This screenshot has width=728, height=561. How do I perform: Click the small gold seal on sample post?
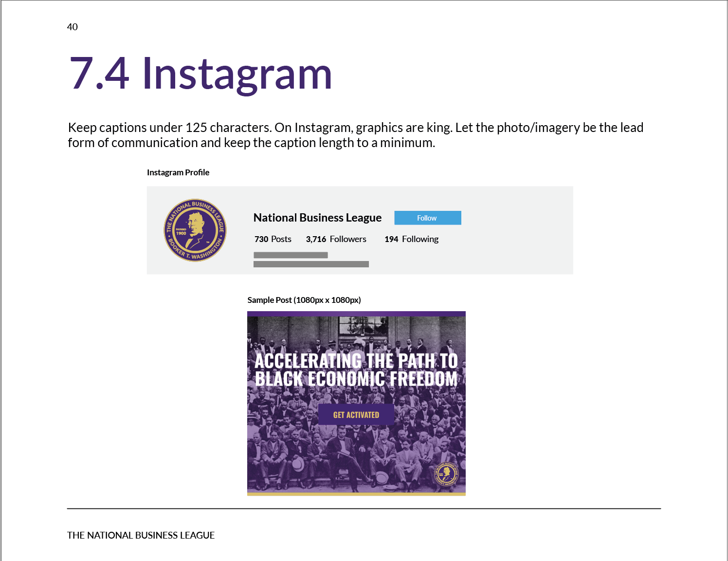446,473
